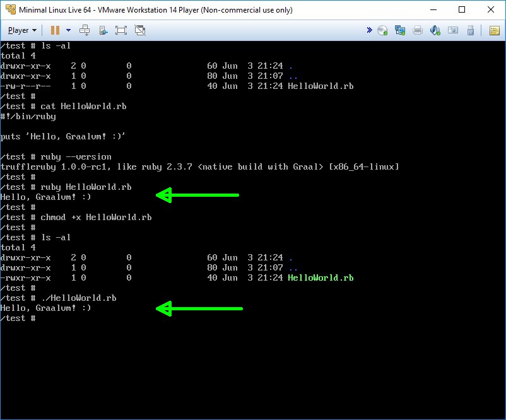Click the network adapter device icon

point(400,30)
